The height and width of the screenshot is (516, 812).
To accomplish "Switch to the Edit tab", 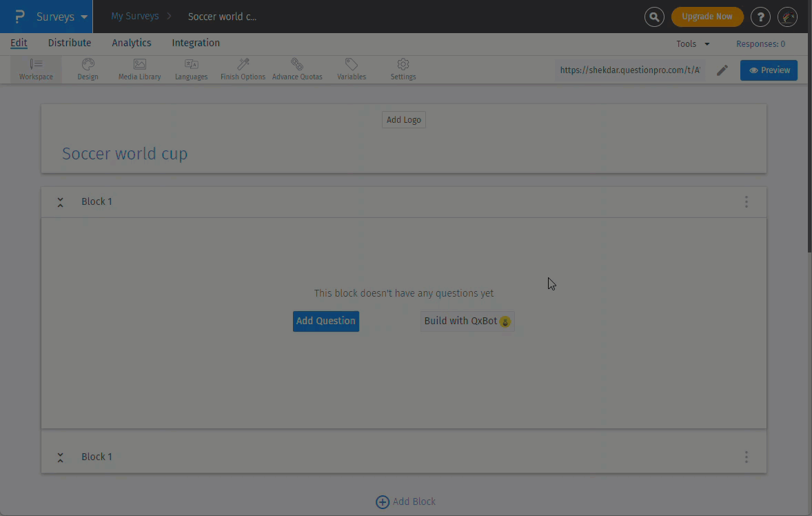I will tap(19, 43).
